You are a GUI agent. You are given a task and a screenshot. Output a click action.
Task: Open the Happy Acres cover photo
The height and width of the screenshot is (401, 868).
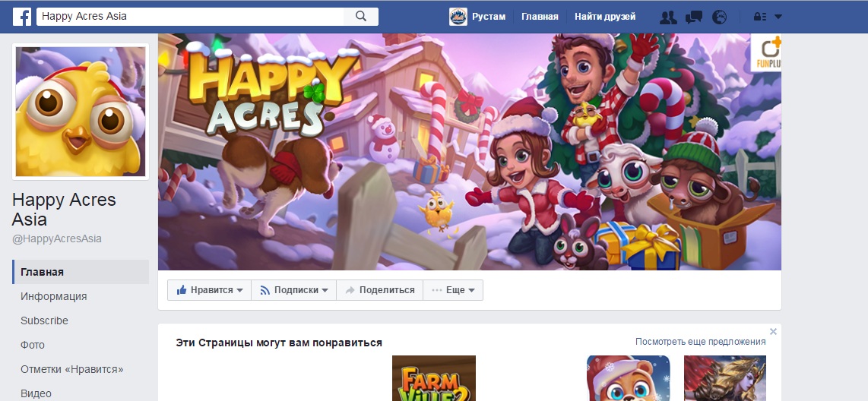click(x=470, y=152)
